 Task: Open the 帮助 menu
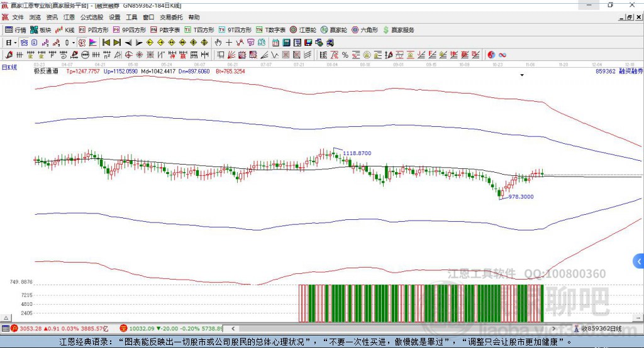194,17
